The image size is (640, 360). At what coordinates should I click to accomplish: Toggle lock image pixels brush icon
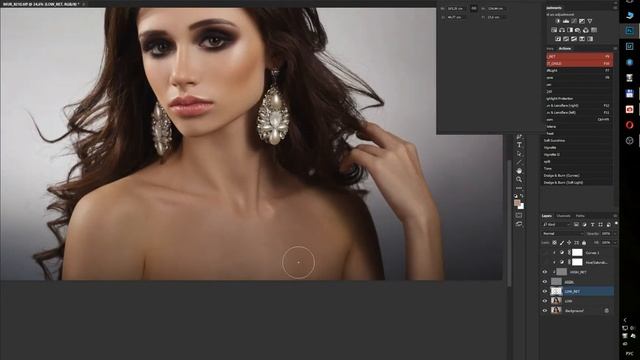pos(562,242)
